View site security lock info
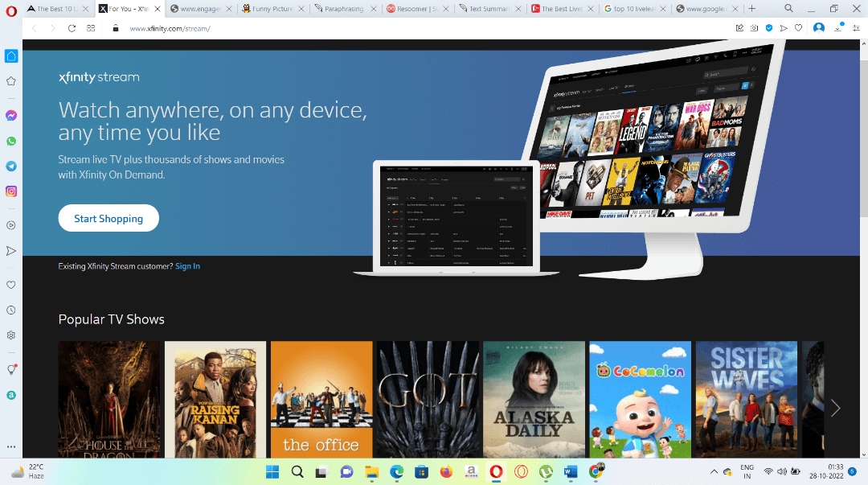The image size is (868, 485). click(x=115, y=28)
